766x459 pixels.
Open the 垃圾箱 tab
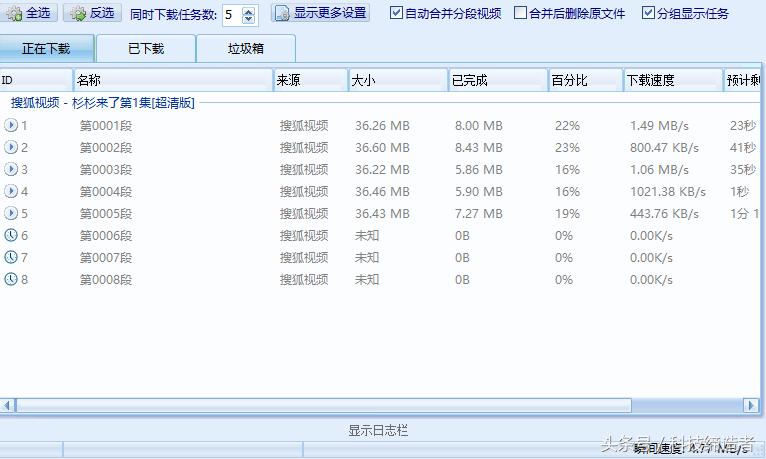click(246, 48)
